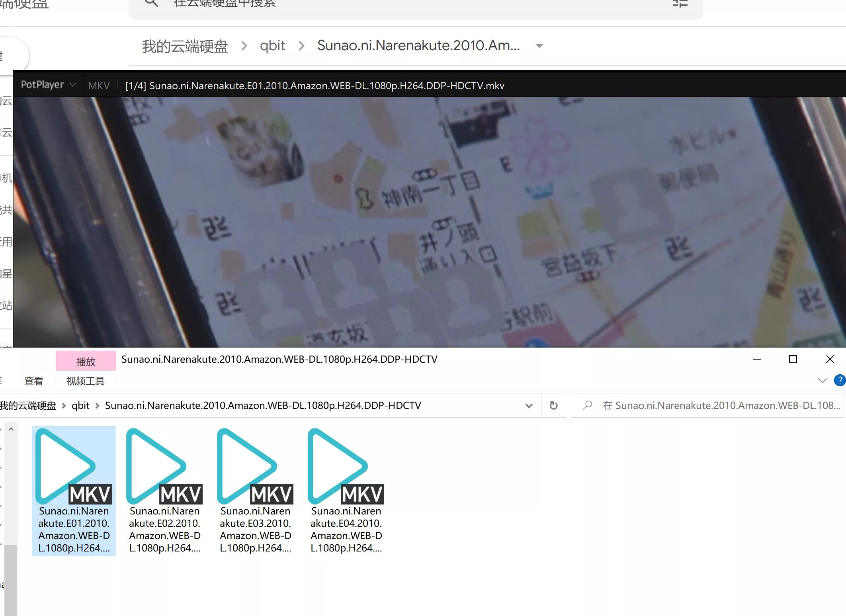Expand the Explorer ribbon chevron

tap(822, 380)
